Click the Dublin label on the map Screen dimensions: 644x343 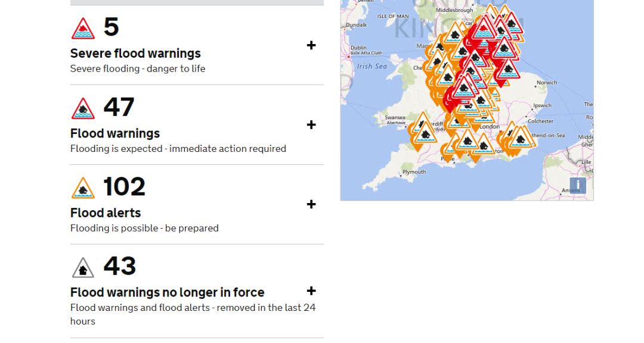[x=358, y=48]
